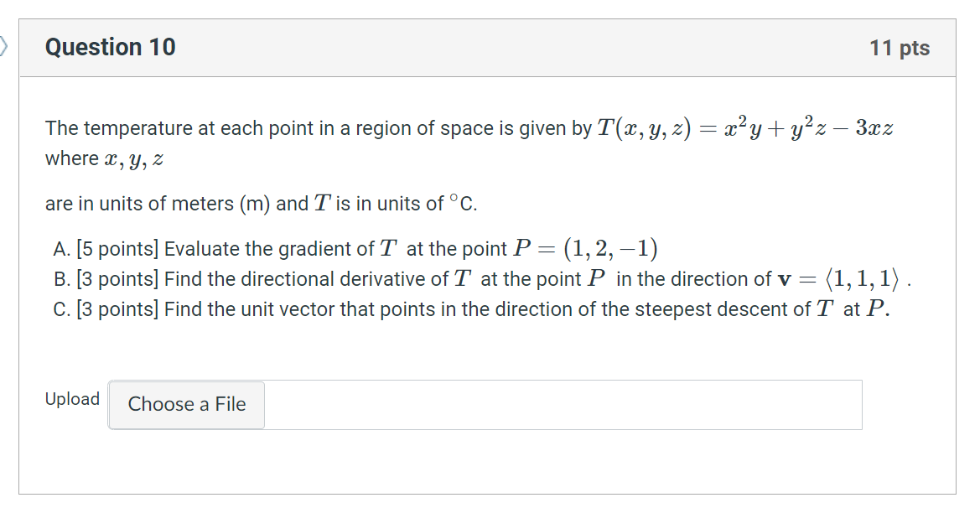Click the 'where x, y, z' text line

105,158
